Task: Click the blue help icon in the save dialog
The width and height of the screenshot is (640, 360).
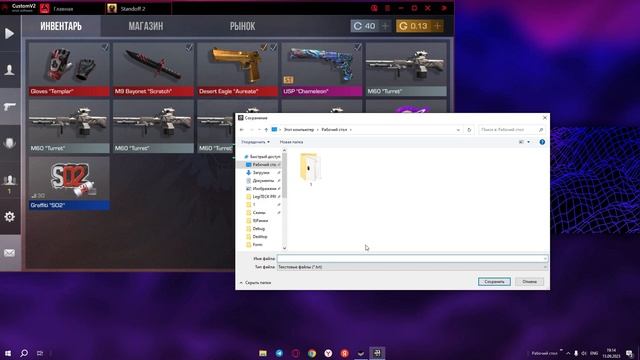Action: (542, 142)
